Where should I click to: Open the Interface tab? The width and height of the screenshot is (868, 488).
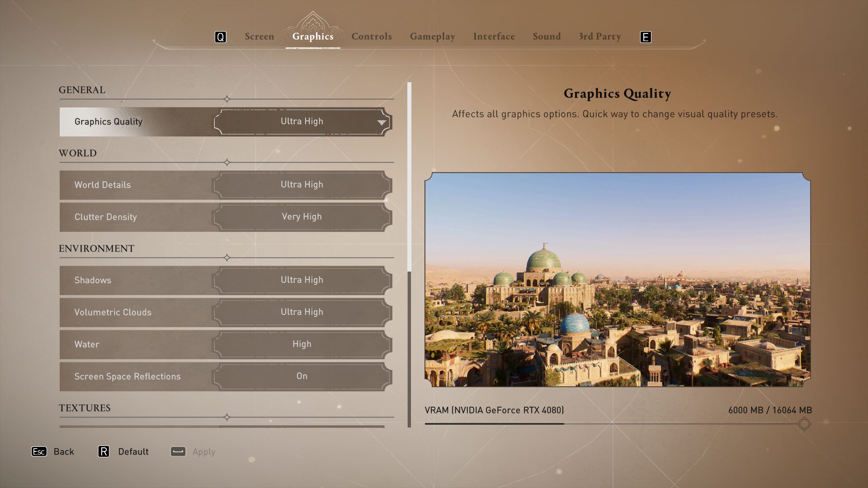494,37
